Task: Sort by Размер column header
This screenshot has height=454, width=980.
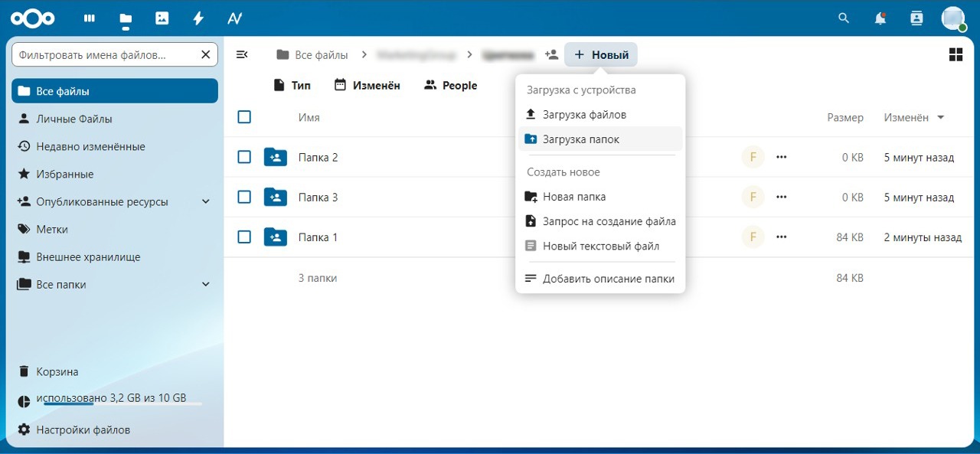Action: 845,117
